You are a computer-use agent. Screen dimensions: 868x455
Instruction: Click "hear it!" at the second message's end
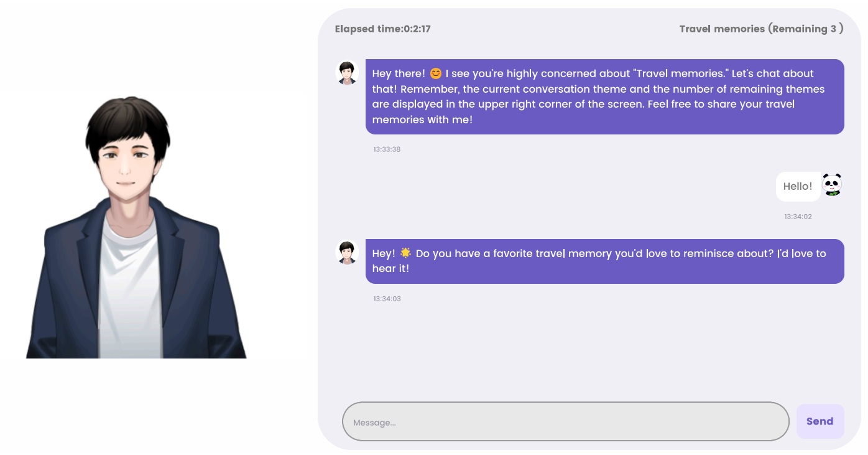coord(390,269)
